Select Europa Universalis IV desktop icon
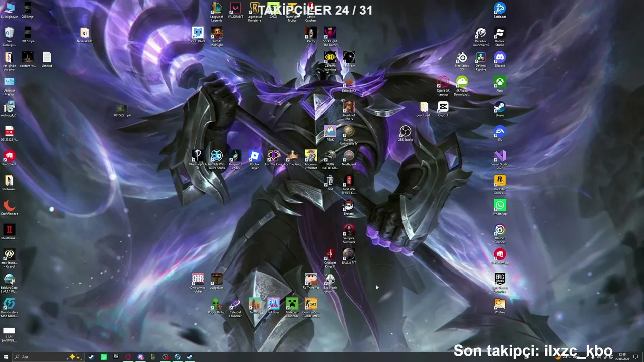The height and width of the screenshot is (362, 644). (349, 136)
